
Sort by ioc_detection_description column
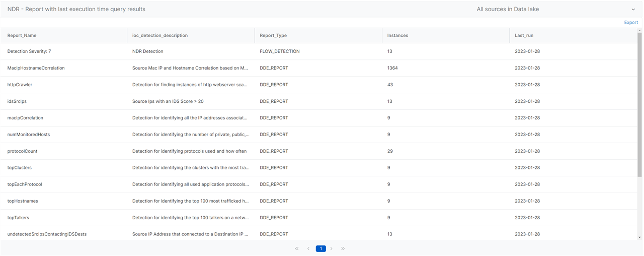[x=160, y=35]
